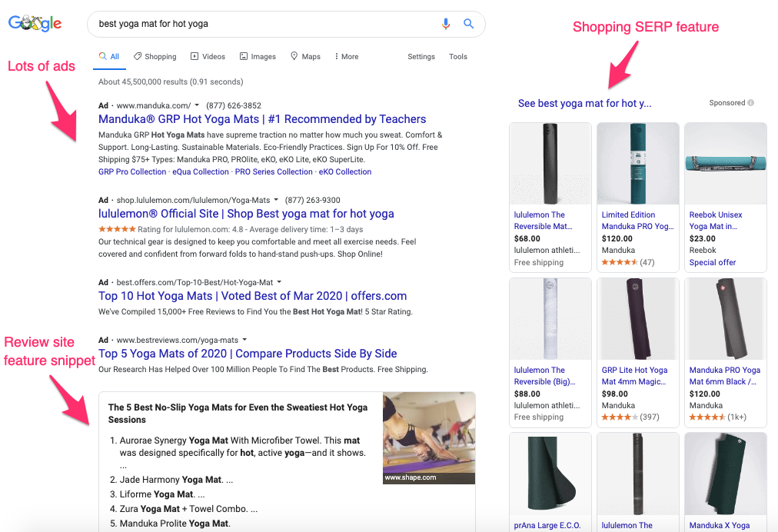Click the $120.00 Limited Edition Manduka PRO price
This screenshot has height=532, width=778.
[617, 238]
